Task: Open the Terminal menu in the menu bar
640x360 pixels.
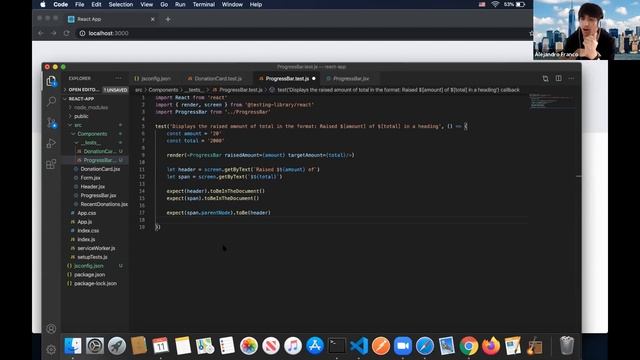Action: [x=204, y=4]
